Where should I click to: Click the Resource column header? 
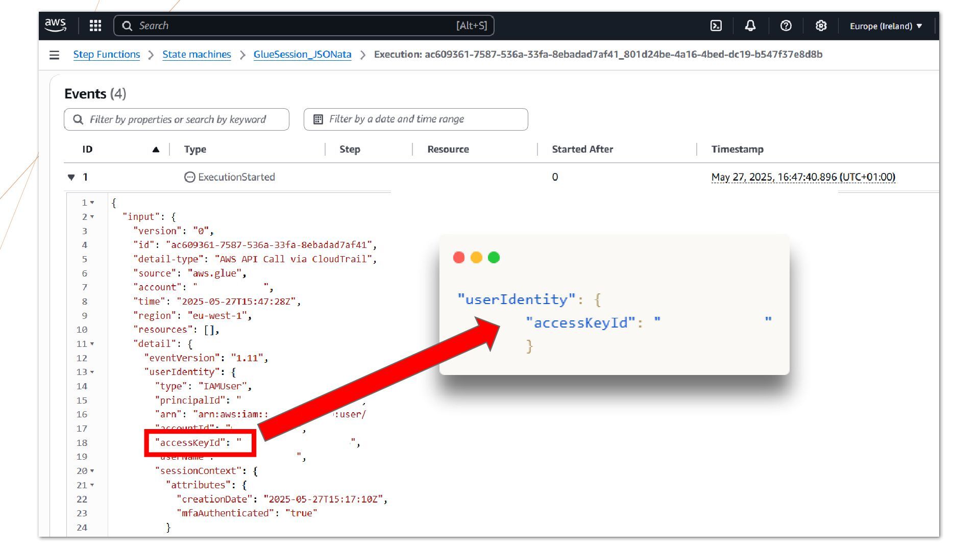click(448, 149)
